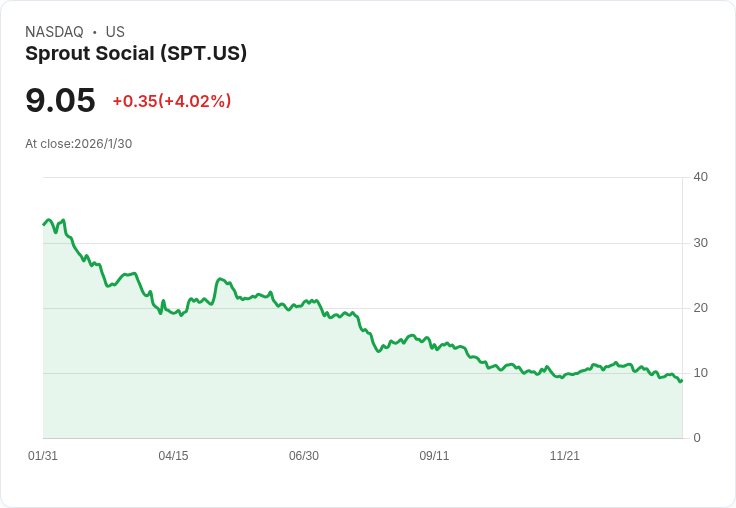The image size is (736, 508).
Task: Click the price line's local peak after 04/15
Action: click(x=220, y=279)
